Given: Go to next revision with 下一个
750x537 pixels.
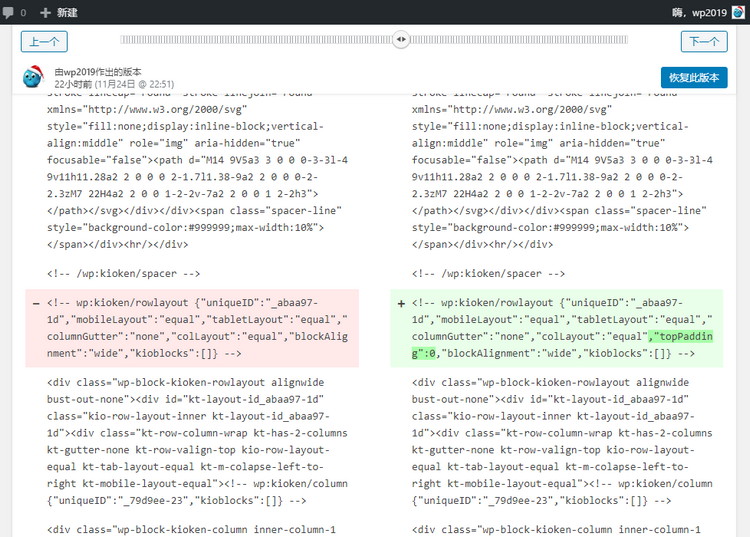Looking at the screenshot, I should (x=704, y=41).
